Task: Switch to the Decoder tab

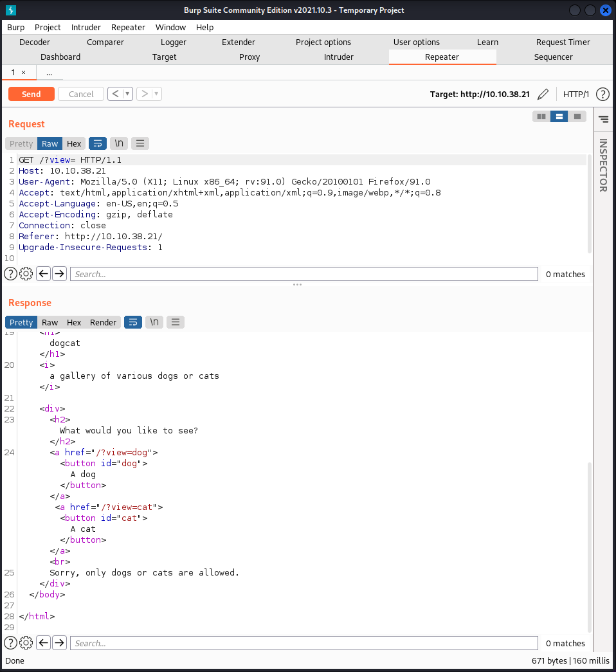Action: point(35,42)
